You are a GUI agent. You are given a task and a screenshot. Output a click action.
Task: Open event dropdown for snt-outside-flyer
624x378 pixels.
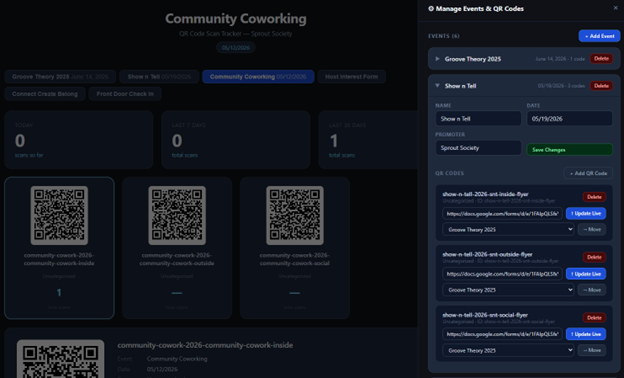[508, 290]
